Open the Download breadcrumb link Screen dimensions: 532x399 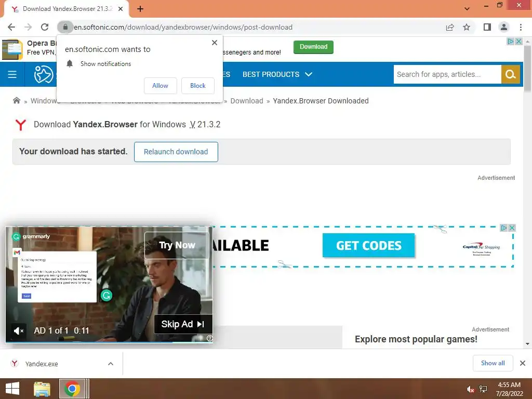tap(247, 101)
